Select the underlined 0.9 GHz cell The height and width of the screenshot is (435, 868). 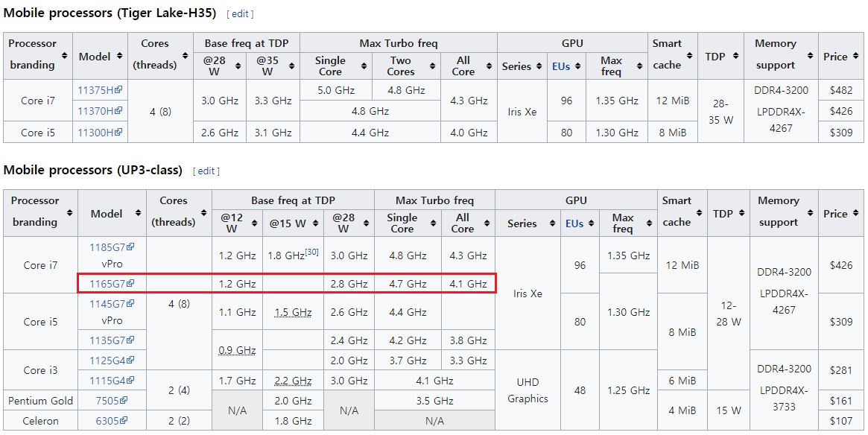237,350
